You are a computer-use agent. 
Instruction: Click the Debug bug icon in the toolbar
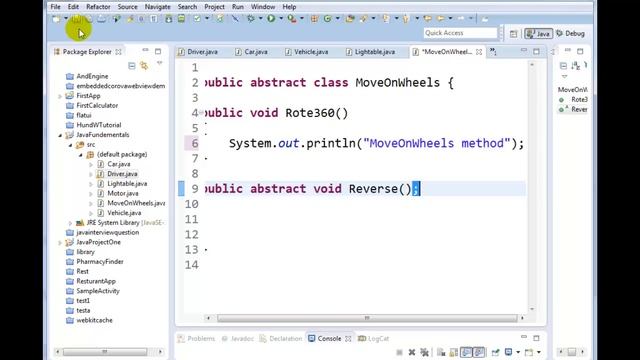250,18
